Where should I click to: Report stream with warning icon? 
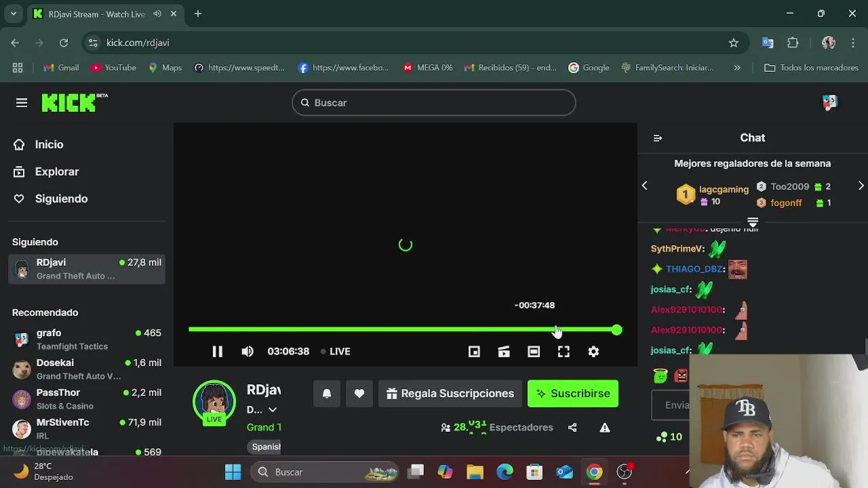(x=605, y=428)
